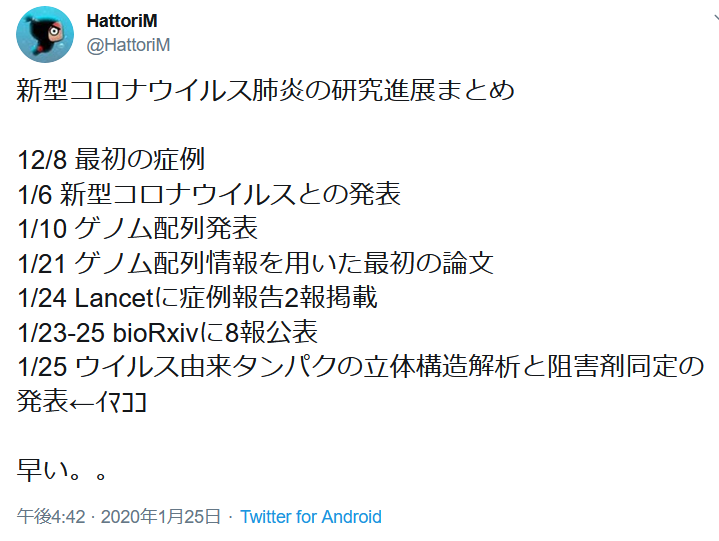
Task: Click the word bioRxiv in the tweet
Action: coord(155,332)
